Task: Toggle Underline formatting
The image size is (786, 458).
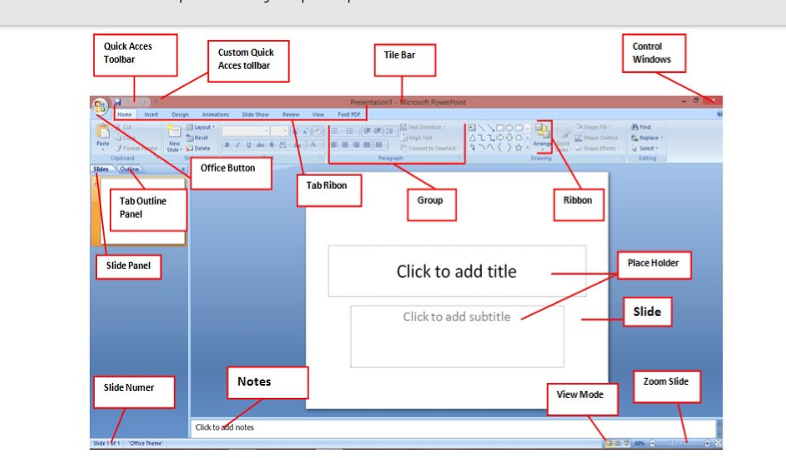Action: pos(249,145)
